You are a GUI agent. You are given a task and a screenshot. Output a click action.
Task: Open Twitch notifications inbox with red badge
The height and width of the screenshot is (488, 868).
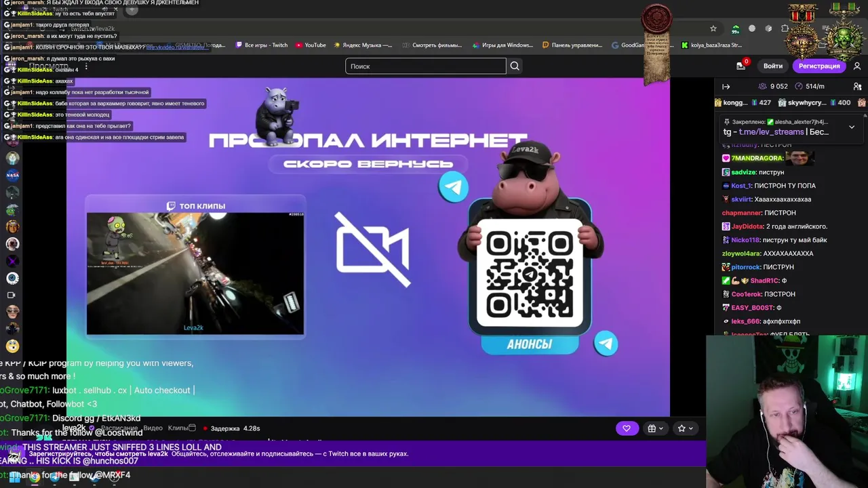tap(742, 65)
